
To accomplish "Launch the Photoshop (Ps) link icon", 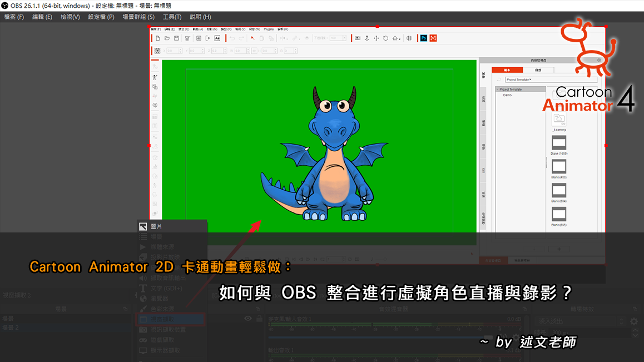I will click(x=424, y=38).
